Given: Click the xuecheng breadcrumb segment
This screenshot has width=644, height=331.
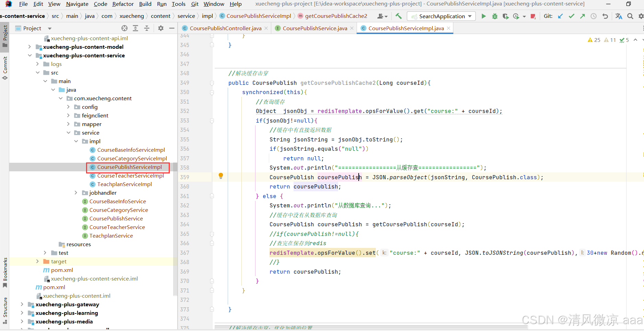Looking at the screenshot, I should click(x=132, y=16).
